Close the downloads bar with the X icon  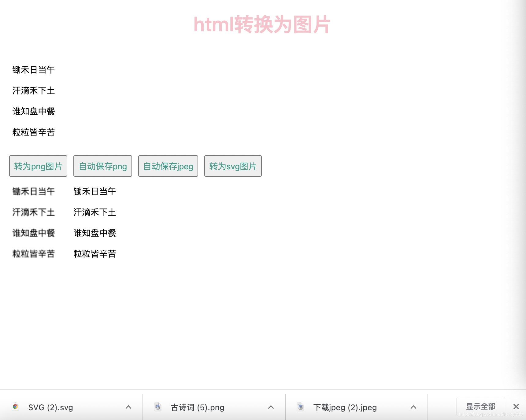tap(516, 407)
